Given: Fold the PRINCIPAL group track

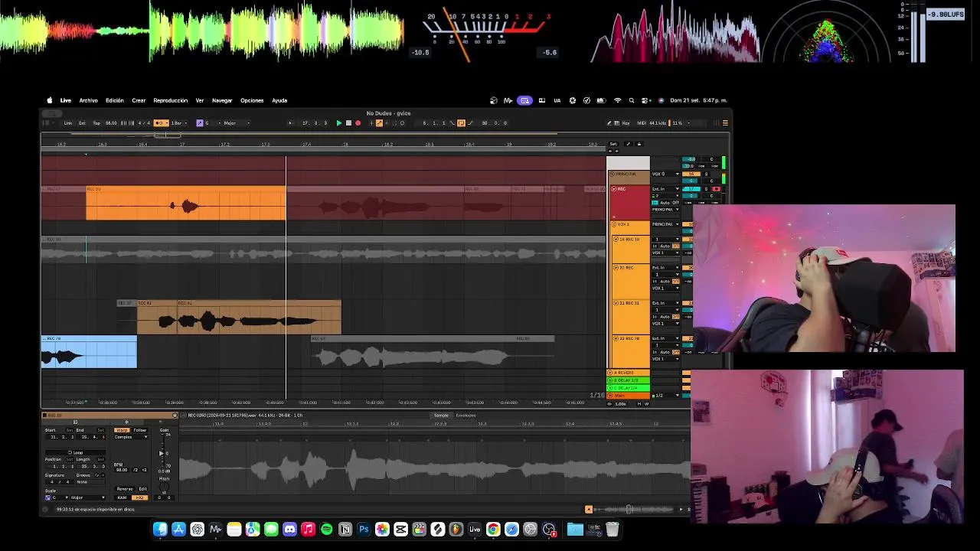Looking at the screenshot, I should click(612, 174).
